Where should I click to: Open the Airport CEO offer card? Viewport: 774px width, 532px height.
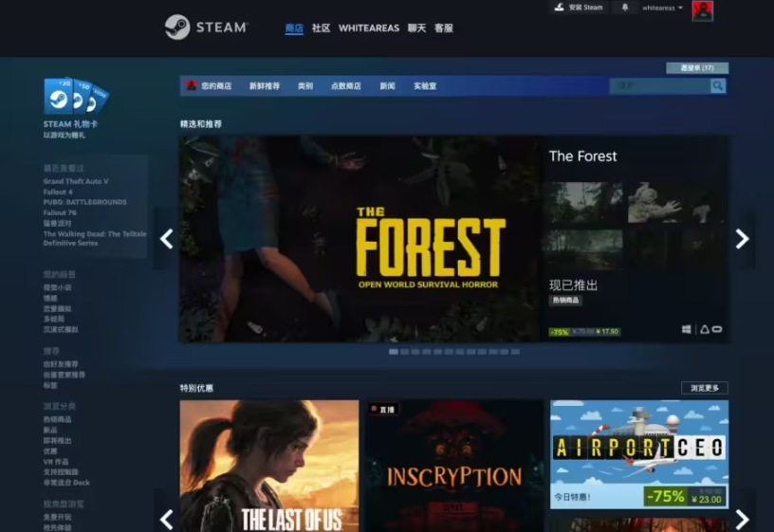point(639,454)
